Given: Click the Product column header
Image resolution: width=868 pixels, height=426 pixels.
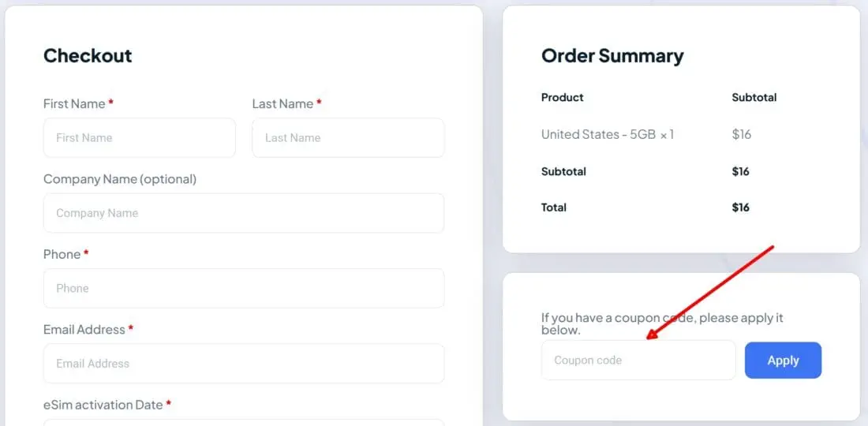Looking at the screenshot, I should click(x=563, y=98).
